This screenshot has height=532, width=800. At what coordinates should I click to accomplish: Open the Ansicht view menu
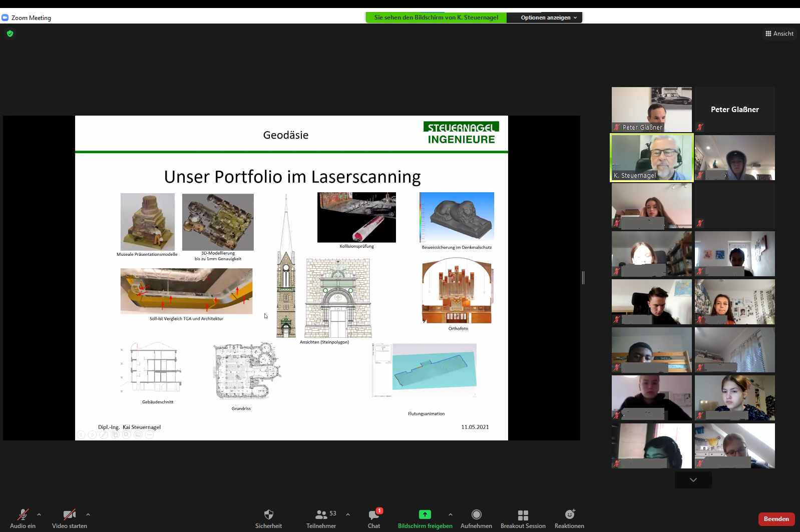point(779,34)
